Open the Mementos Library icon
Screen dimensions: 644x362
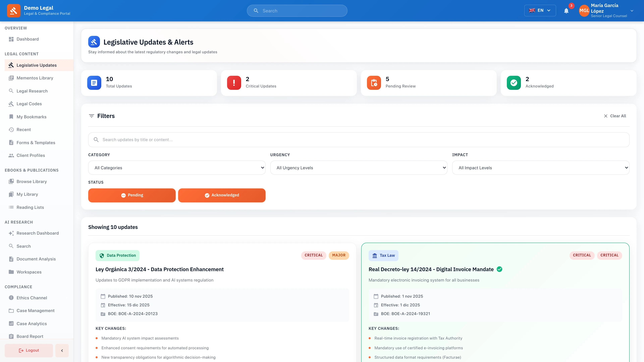tap(11, 78)
